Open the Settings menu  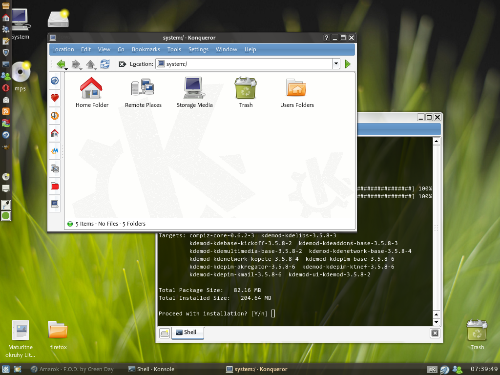click(x=198, y=49)
